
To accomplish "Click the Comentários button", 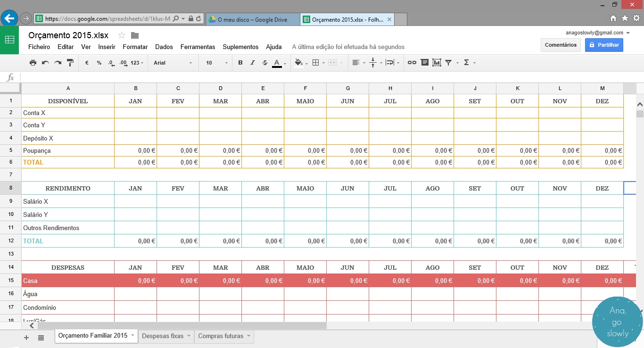I will click(x=561, y=45).
